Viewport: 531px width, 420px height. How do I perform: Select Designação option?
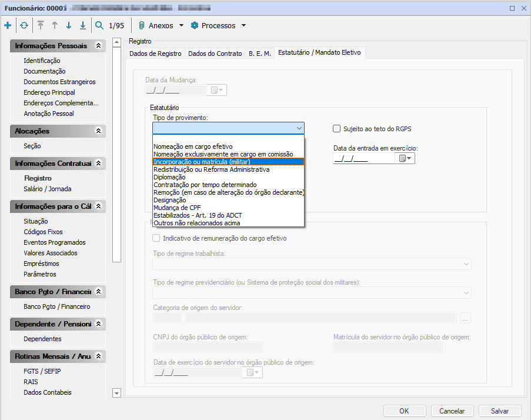[x=229, y=200]
